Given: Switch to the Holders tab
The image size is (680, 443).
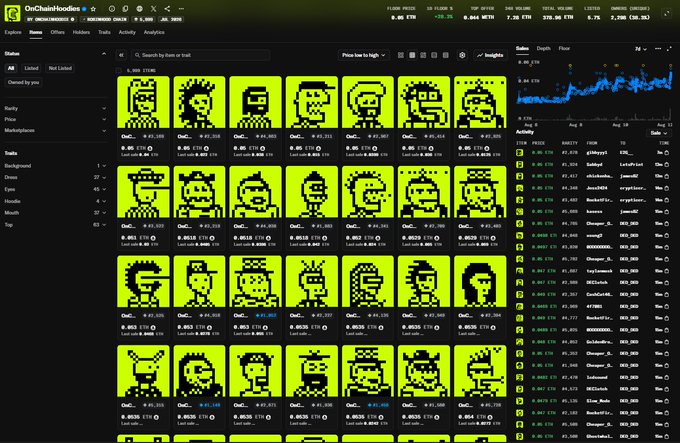Looking at the screenshot, I should (81, 32).
